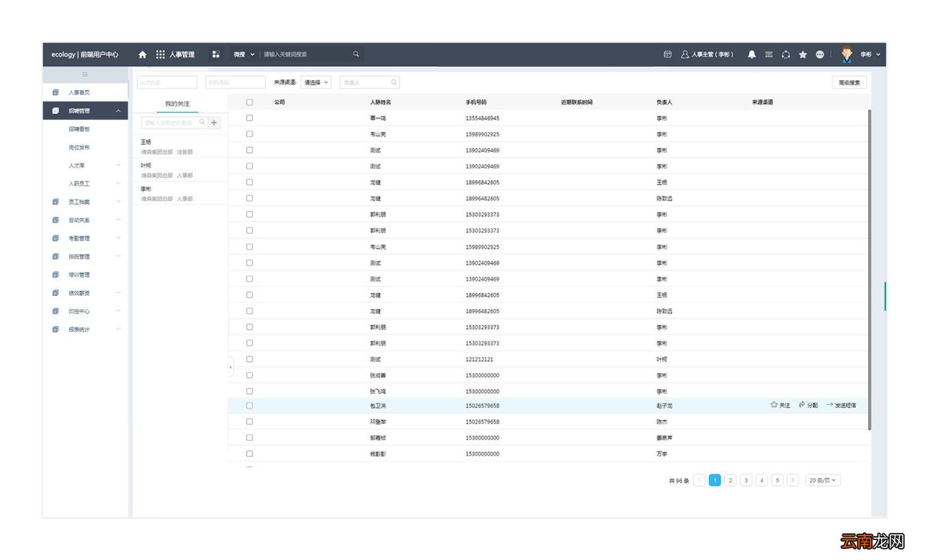
Task: Go to page 3 in pagination
Action: (746, 481)
